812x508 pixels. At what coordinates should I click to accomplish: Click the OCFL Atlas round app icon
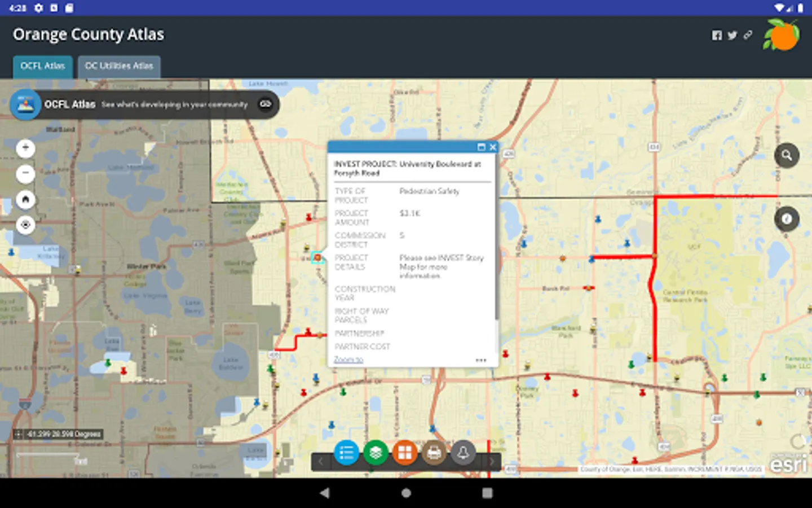(25, 104)
